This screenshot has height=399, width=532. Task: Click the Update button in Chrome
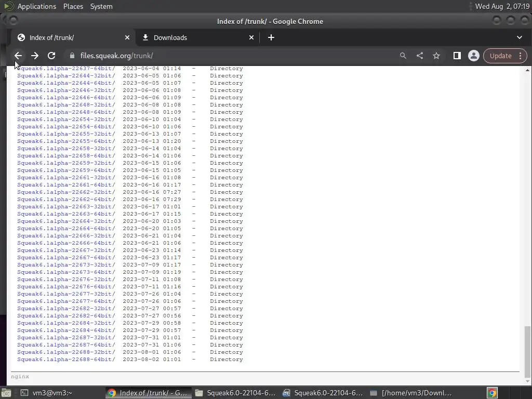point(500,56)
